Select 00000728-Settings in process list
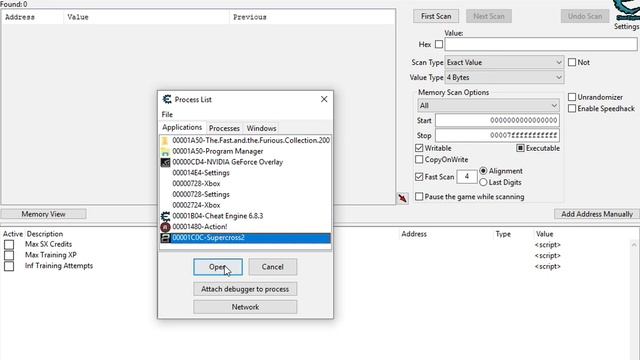 [x=201, y=194]
